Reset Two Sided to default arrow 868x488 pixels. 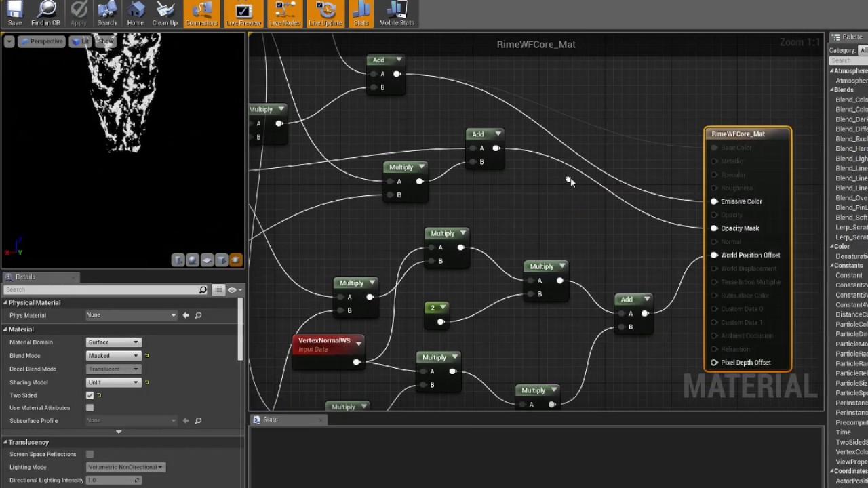pos(99,395)
